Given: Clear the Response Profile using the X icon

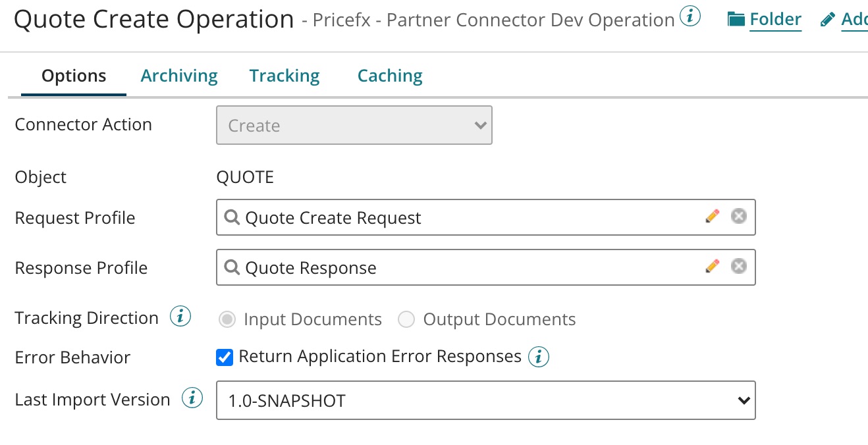Looking at the screenshot, I should (738, 267).
